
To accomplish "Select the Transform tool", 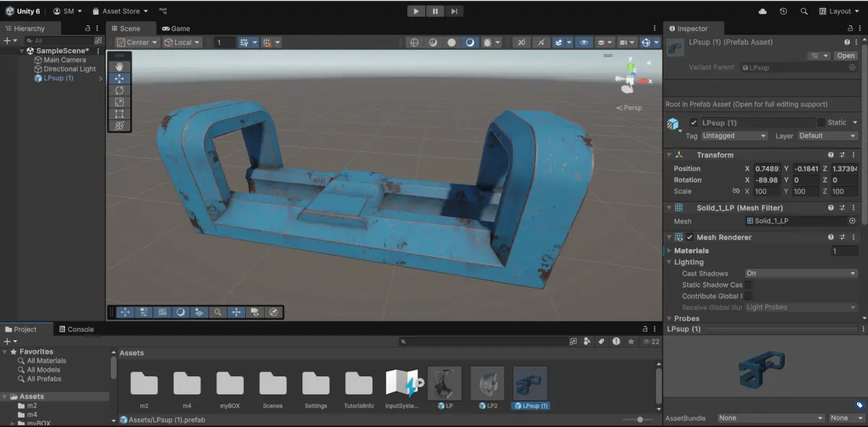I will [x=119, y=125].
